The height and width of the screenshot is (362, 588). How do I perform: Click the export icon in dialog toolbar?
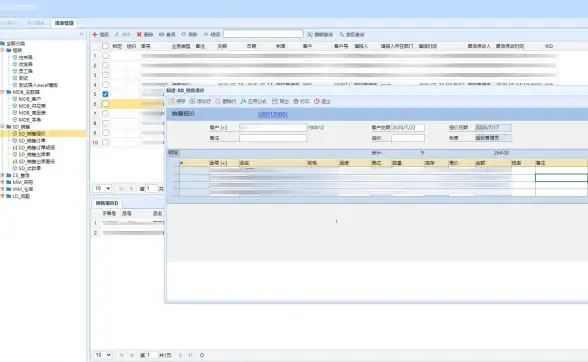tap(275, 101)
